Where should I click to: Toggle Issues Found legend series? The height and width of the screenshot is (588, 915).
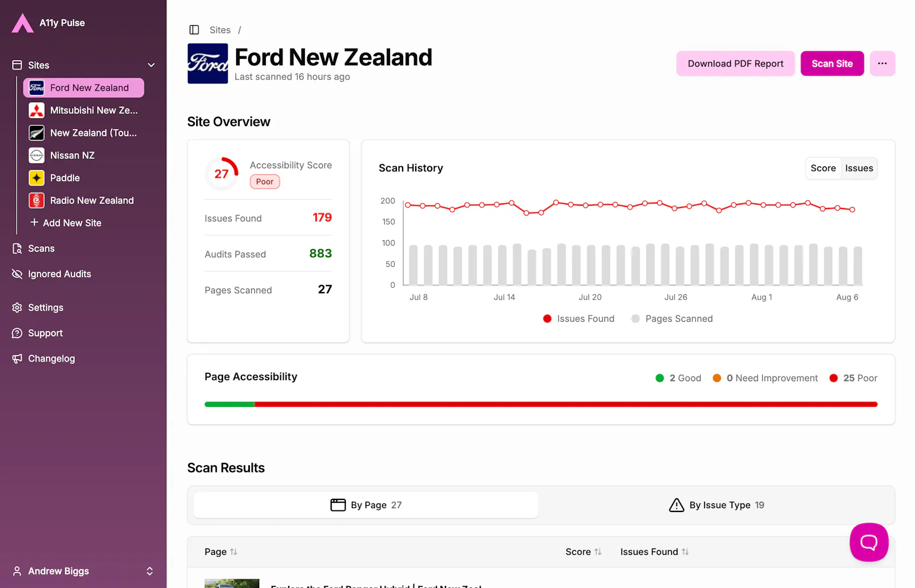click(x=579, y=319)
